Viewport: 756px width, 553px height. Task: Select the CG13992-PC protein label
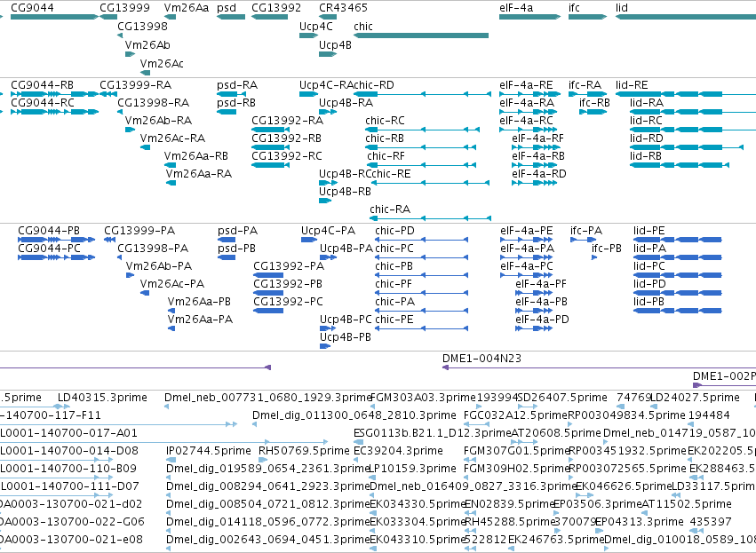tap(289, 302)
